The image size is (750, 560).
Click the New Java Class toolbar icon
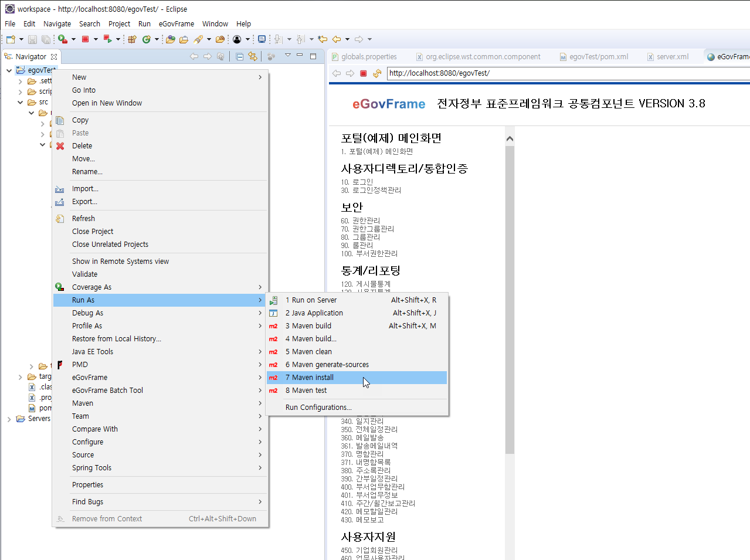[146, 39]
